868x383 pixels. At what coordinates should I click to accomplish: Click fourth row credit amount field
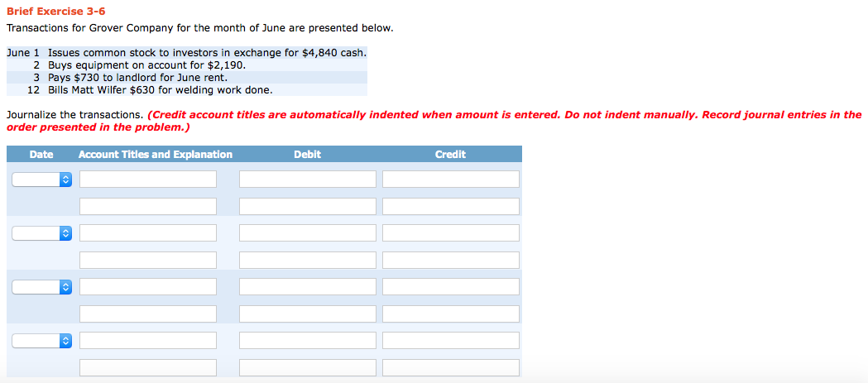pos(451,260)
